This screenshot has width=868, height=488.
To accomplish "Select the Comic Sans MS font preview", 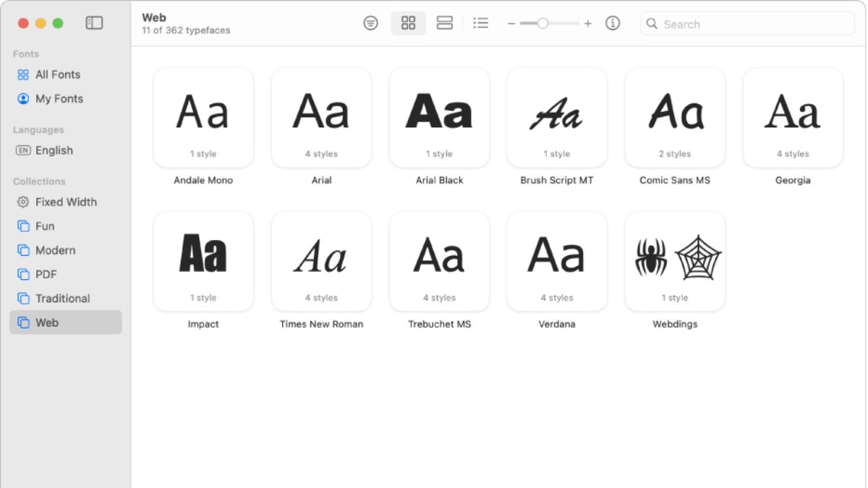I will click(675, 117).
